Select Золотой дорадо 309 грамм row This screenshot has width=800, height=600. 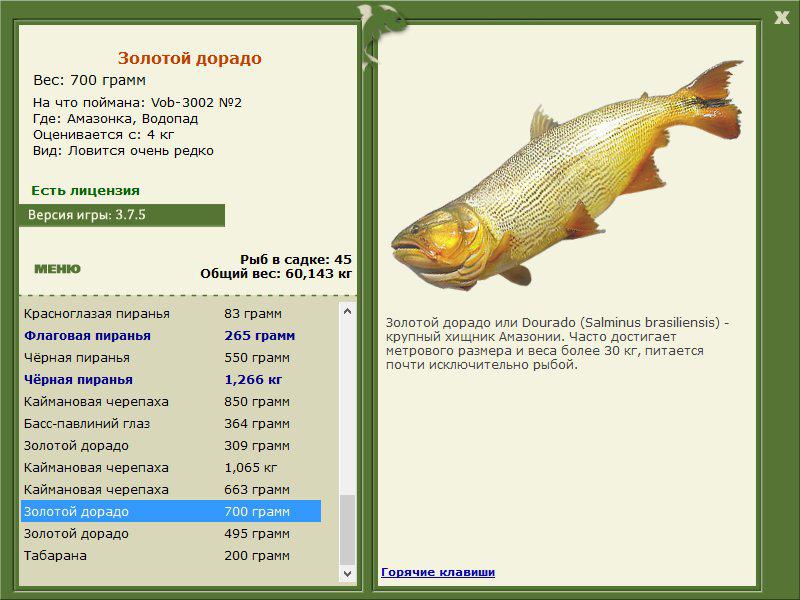[x=171, y=445]
